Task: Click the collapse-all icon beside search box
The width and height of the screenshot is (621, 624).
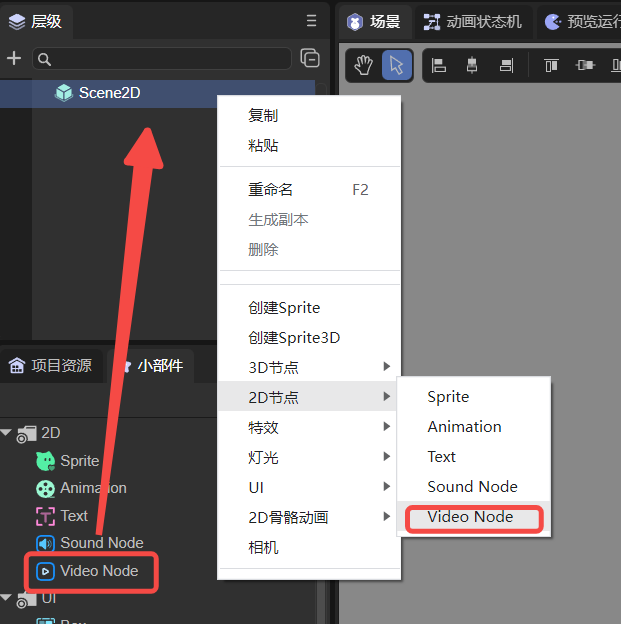Action: 310,59
